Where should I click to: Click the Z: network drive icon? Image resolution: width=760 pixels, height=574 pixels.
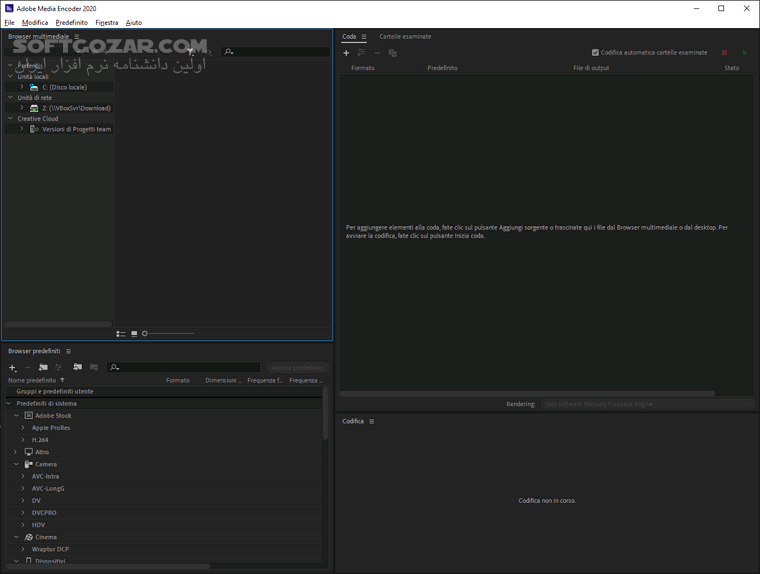pyautogui.click(x=34, y=108)
